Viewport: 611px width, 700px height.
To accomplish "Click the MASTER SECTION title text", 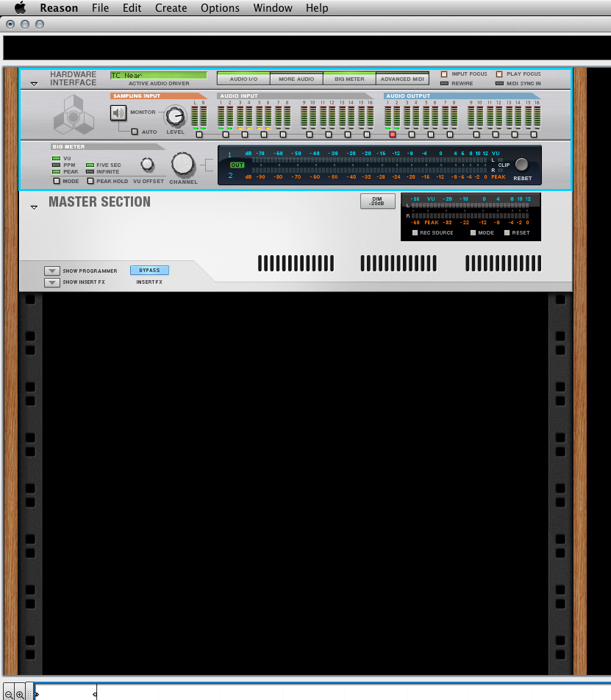I will (x=99, y=201).
